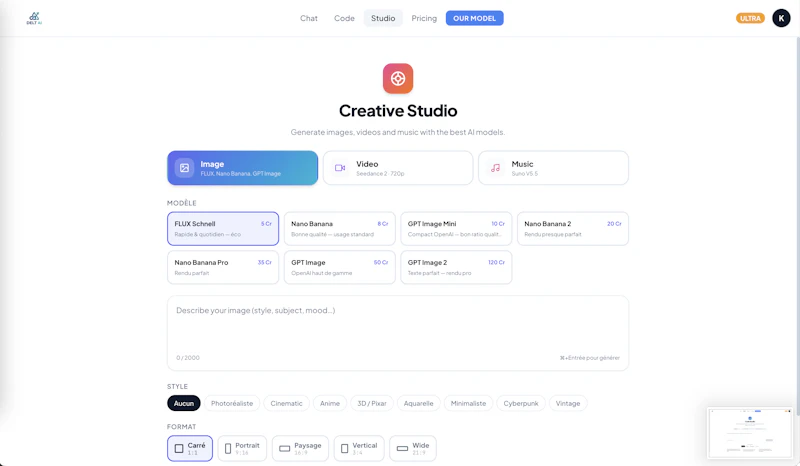
Task: Click the camera icon in the Video card
Action: pyautogui.click(x=340, y=168)
